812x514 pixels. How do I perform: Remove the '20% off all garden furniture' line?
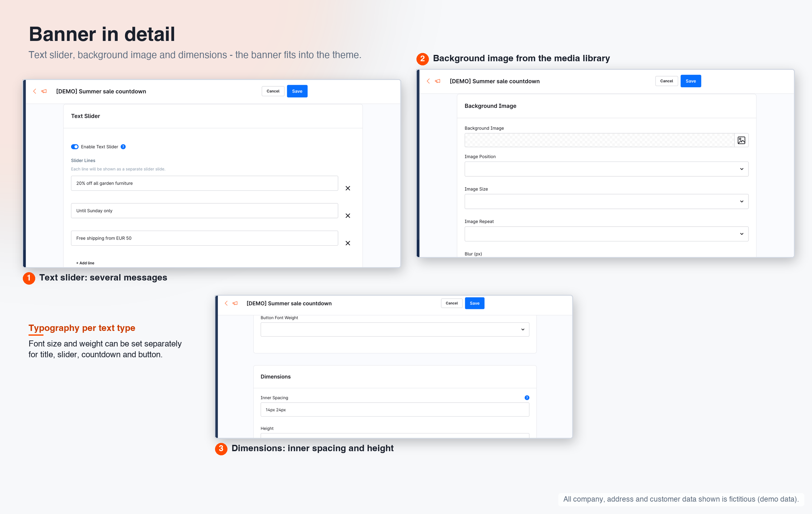click(x=348, y=188)
